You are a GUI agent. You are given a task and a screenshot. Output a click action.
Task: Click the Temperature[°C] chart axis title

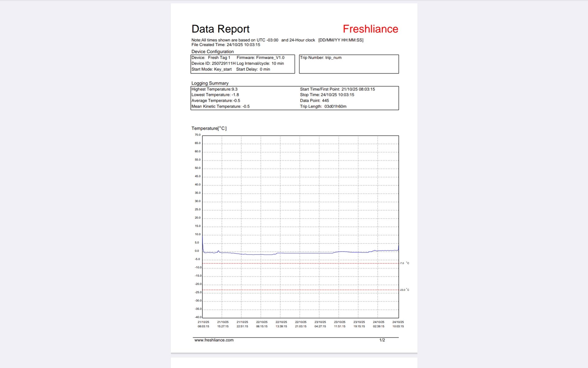[209, 128]
